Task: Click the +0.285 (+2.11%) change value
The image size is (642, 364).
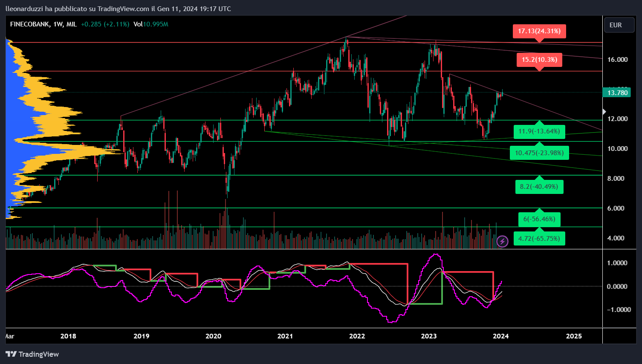Action: coord(105,24)
